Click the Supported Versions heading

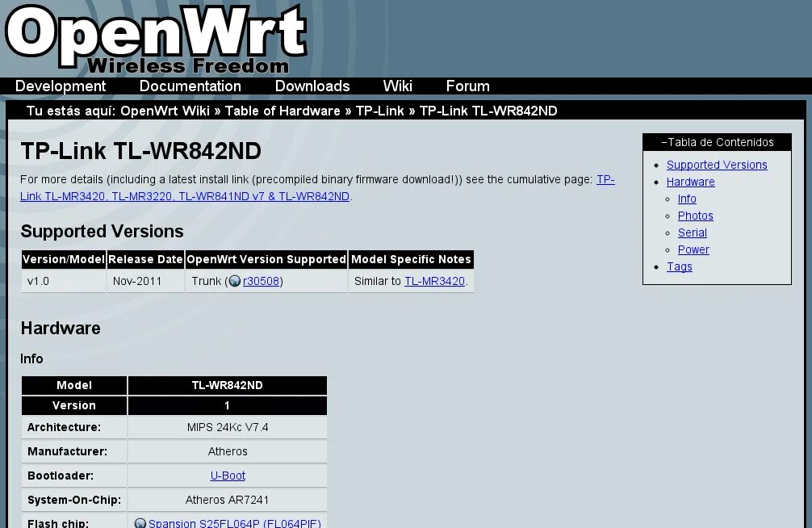pyautogui.click(x=102, y=231)
